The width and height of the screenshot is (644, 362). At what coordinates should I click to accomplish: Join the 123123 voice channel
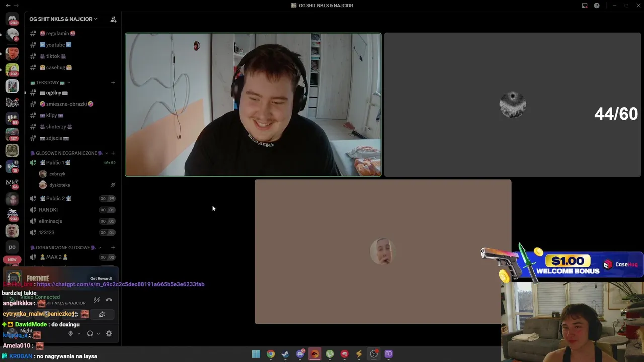[72, 232]
